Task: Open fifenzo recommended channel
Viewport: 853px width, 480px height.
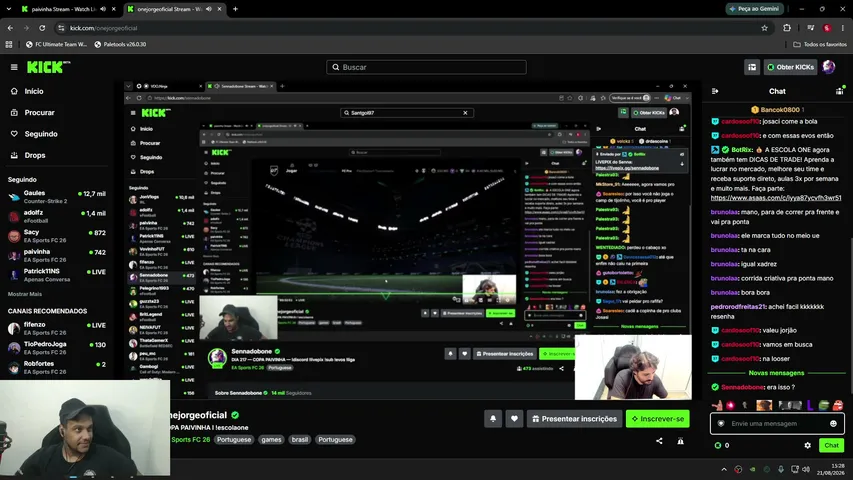Action: [x=57, y=328]
